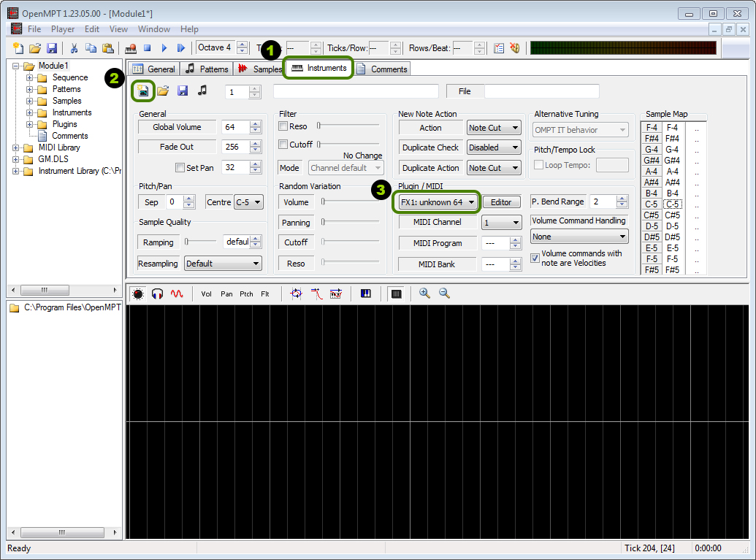Adjust the Ramping slider
Viewport: 756px width, 560px height.
point(201,242)
